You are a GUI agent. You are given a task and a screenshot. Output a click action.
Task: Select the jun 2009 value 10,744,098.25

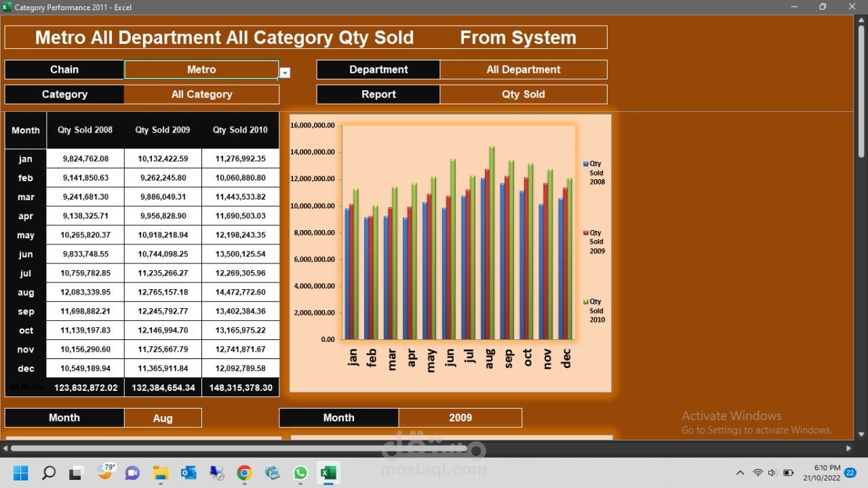(x=163, y=255)
